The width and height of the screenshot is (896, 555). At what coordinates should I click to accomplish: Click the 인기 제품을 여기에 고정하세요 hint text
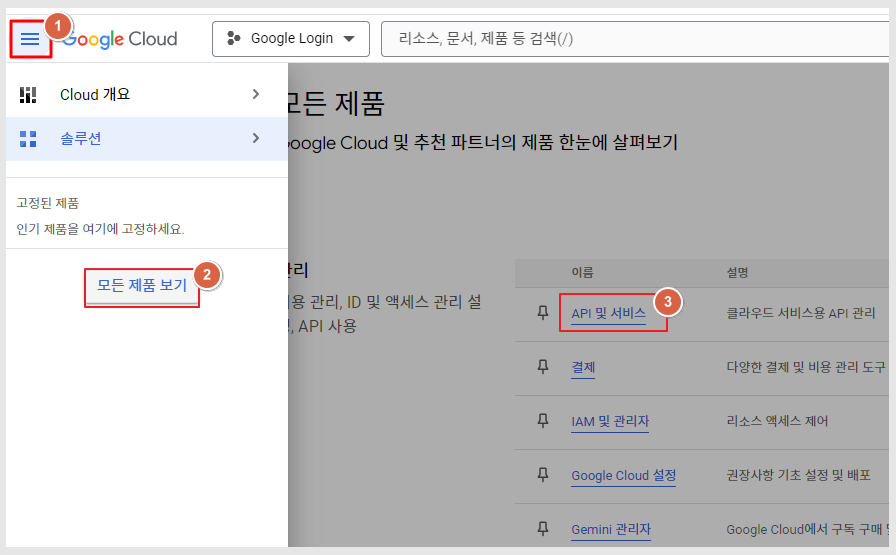tap(100, 229)
